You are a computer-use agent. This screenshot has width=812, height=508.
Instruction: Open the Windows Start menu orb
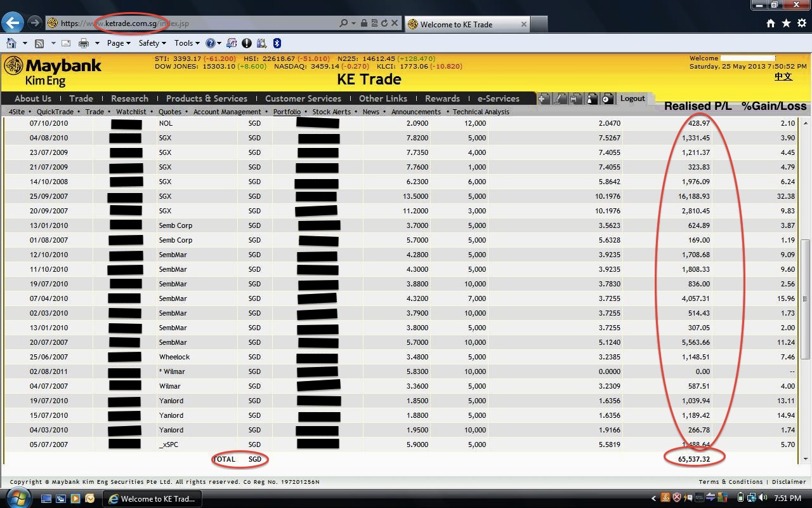pos(18,498)
